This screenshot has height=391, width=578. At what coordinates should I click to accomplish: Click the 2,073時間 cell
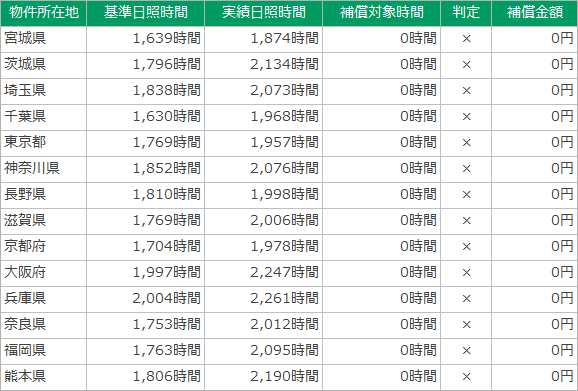pos(264,91)
